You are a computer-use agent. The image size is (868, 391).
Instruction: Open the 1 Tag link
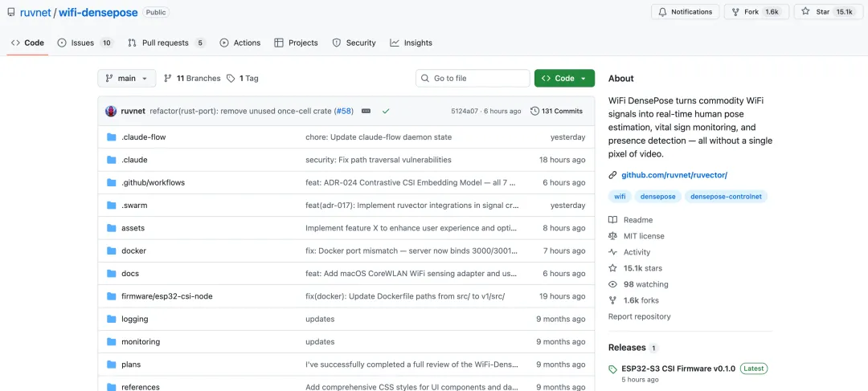(x=242, y=79)
